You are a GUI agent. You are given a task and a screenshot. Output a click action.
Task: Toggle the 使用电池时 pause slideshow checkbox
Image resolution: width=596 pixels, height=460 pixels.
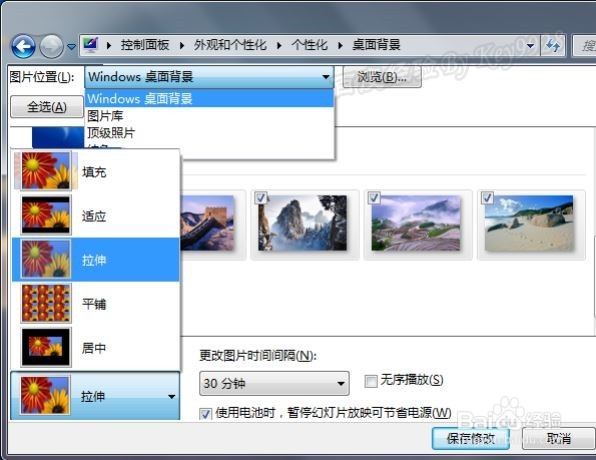[x=206, y=414]
